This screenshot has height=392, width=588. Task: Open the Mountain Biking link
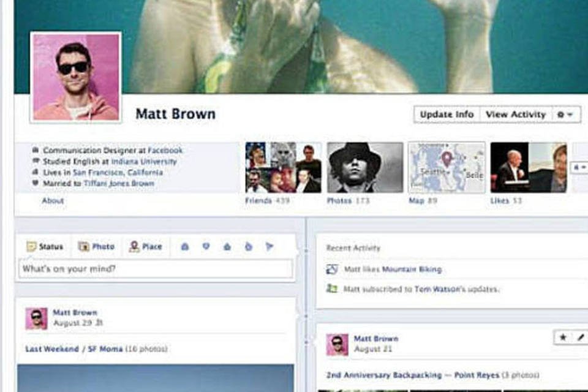[x=412, y=269]
